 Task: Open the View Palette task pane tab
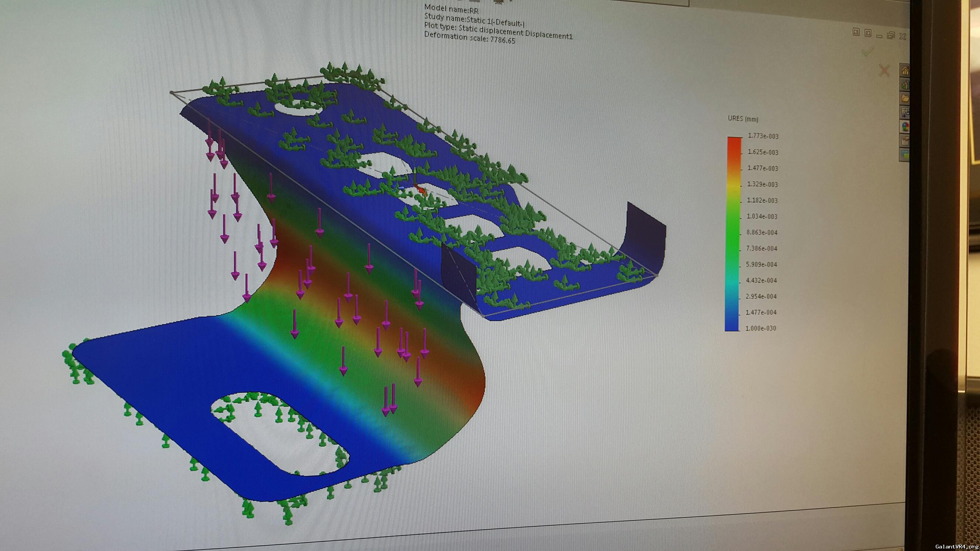coord(905,112)
